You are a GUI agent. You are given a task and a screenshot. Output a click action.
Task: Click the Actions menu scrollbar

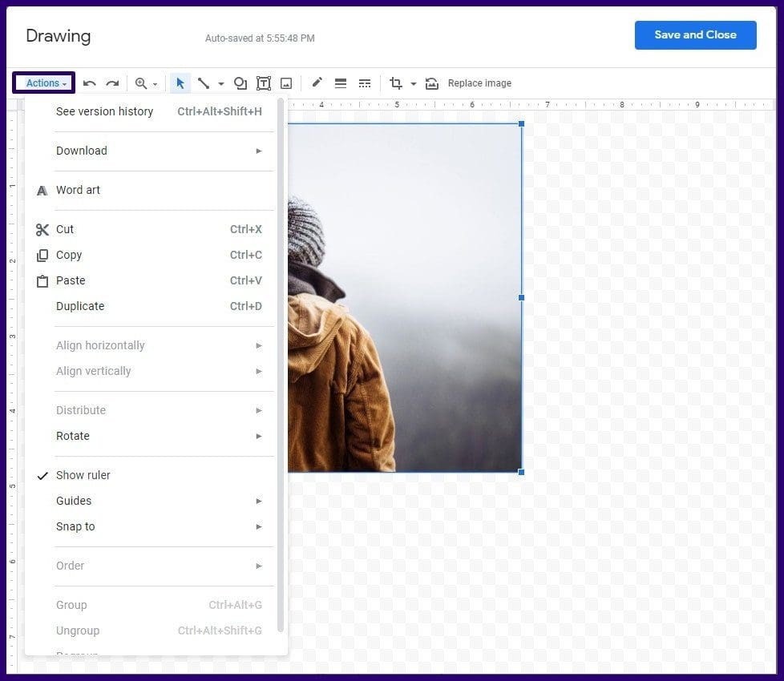click(x=281, y=365)
